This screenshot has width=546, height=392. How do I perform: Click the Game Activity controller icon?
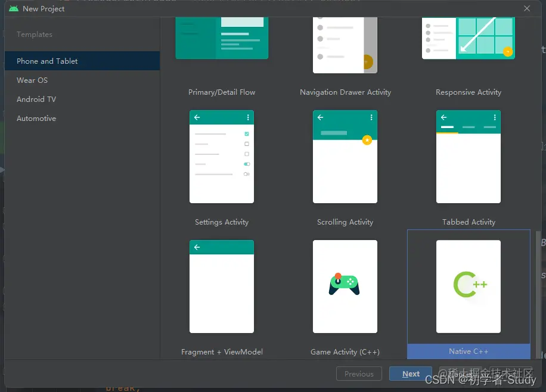point(344,284)
